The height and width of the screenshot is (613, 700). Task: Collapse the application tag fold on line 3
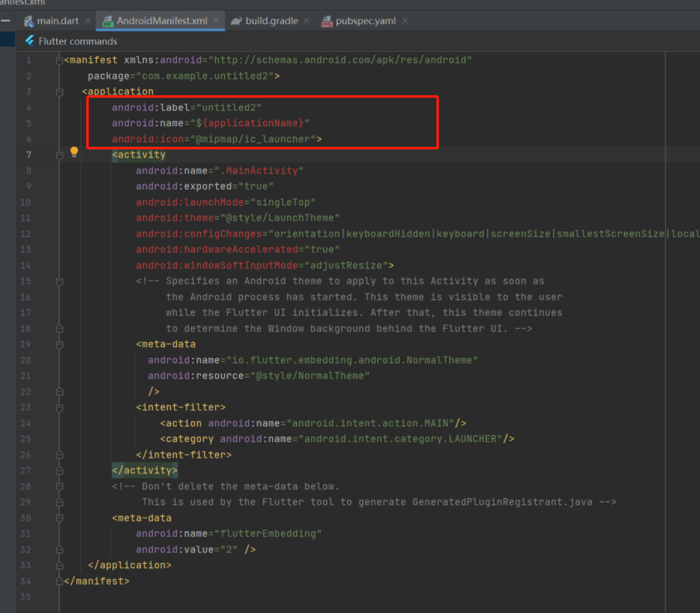60,92
